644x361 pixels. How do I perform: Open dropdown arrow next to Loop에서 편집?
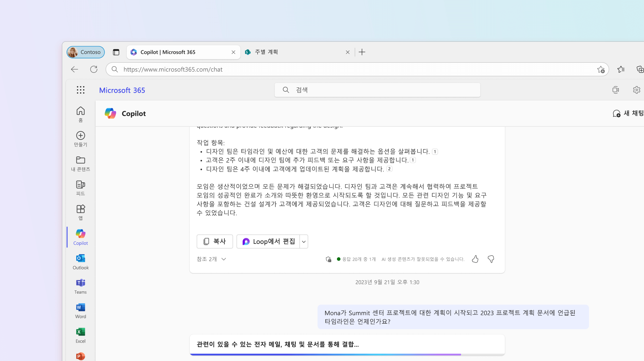[x=304, y=242]
